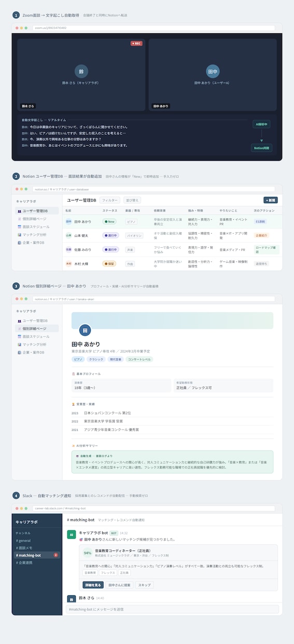Open ユーザー管理DB in the user-database window sidebar

point(36,211)
